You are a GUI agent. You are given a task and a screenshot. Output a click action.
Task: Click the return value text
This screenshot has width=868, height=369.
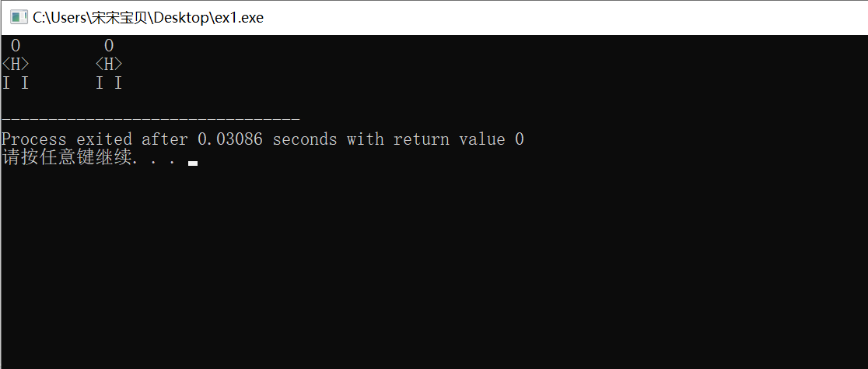point(449,139)
